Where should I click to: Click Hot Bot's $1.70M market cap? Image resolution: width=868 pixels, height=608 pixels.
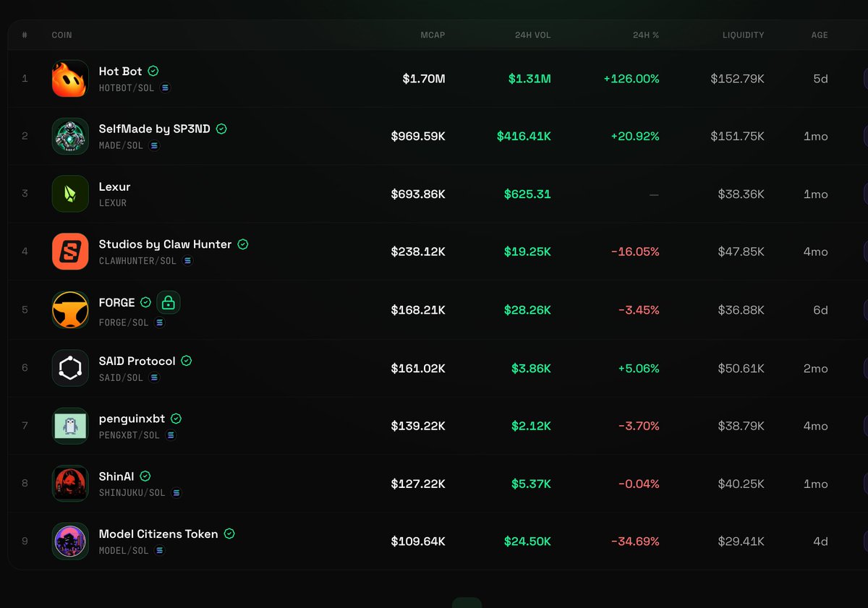coord(424,78)
